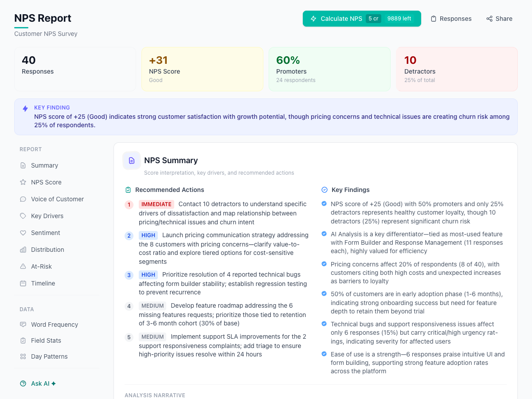Open the Distribution chart icon

pos(23,249)
